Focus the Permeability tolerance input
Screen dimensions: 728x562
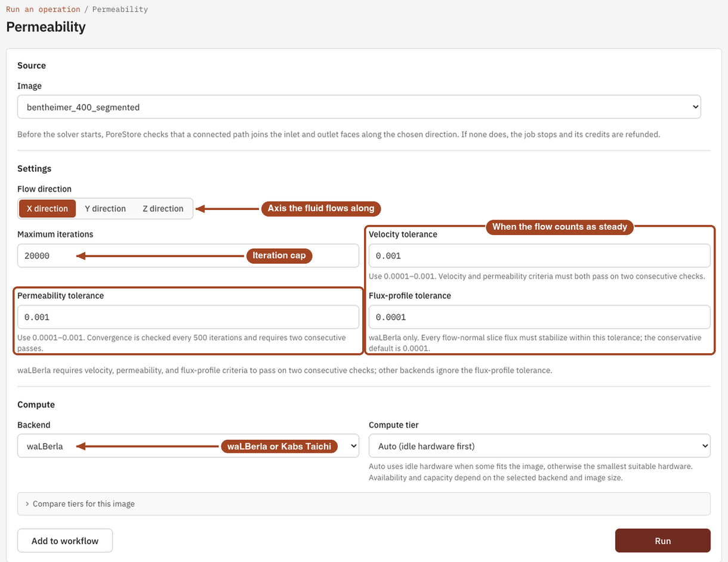tap(188, 317)
